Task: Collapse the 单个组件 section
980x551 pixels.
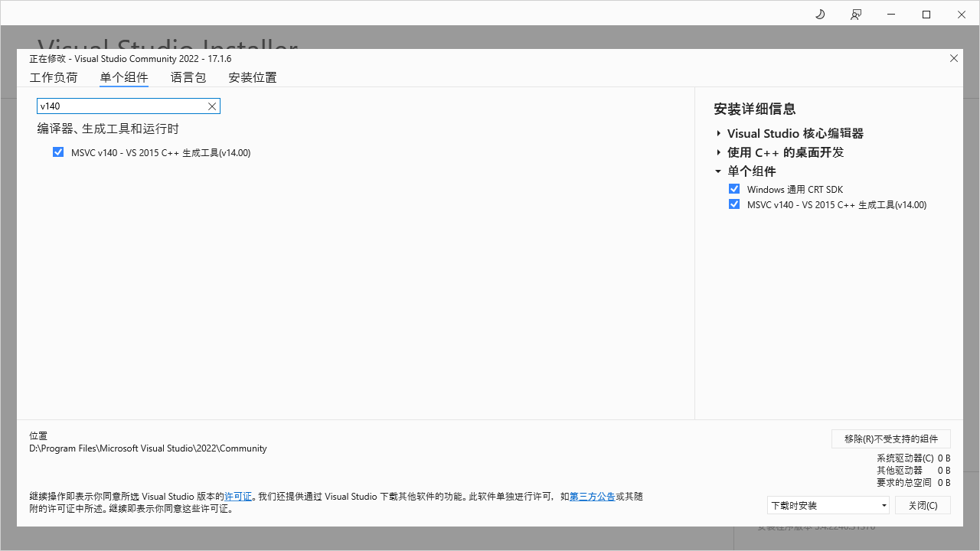Action: pos(718,171)
